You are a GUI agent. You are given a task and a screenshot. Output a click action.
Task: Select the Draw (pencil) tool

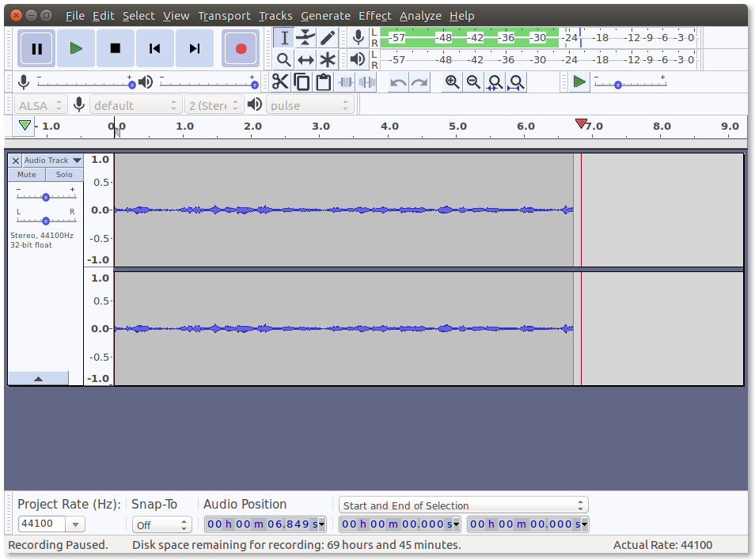click(x=328, y=38)
